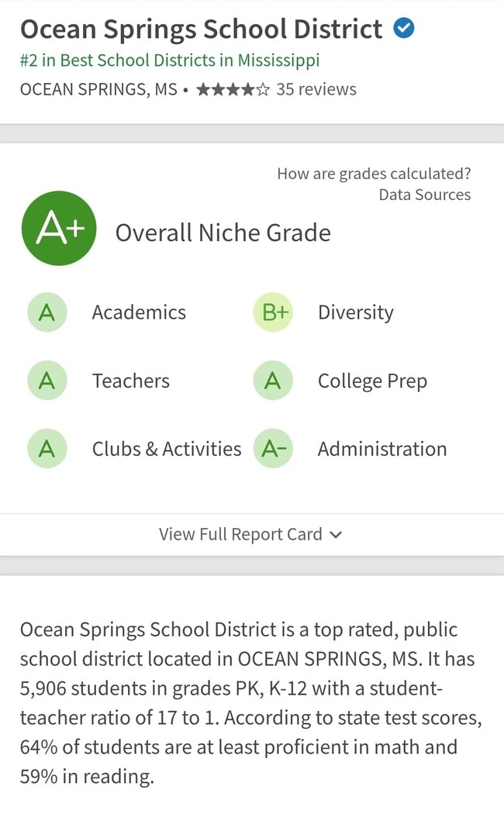This screenshot has height=828, width=504.
Task: Open the Data Sources link
Action: click(x=424, y=195)
